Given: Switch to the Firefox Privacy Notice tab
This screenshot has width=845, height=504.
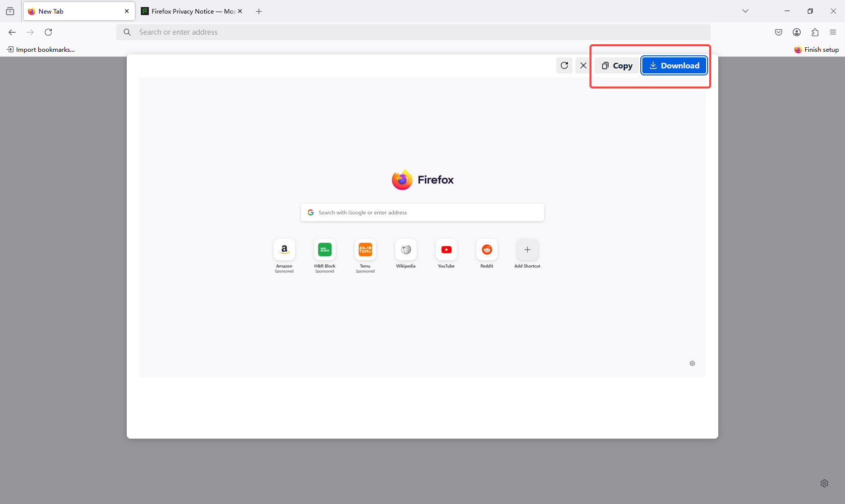Looking at the screenshot, I should (186, 11).
